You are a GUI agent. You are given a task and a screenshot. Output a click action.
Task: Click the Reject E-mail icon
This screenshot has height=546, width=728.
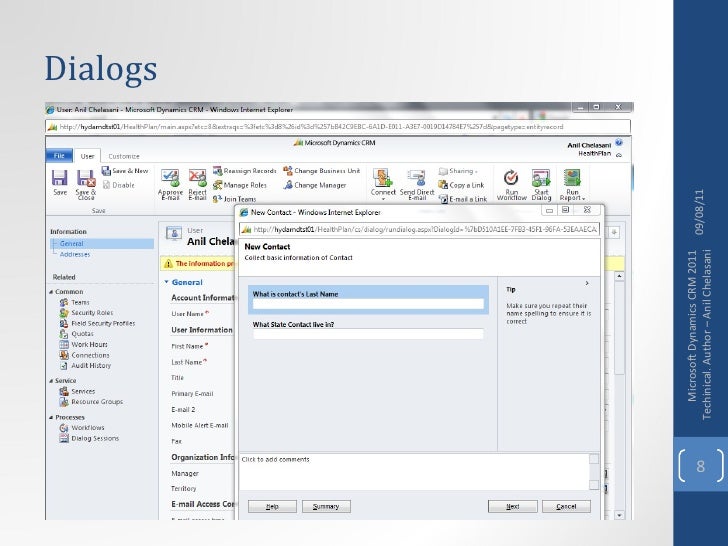pyautogui.click(x=197, y=184)
